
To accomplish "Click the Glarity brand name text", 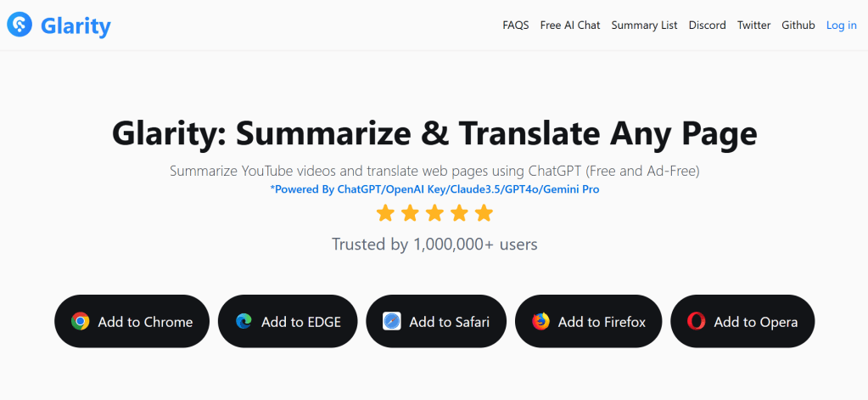I will (76, 25).
